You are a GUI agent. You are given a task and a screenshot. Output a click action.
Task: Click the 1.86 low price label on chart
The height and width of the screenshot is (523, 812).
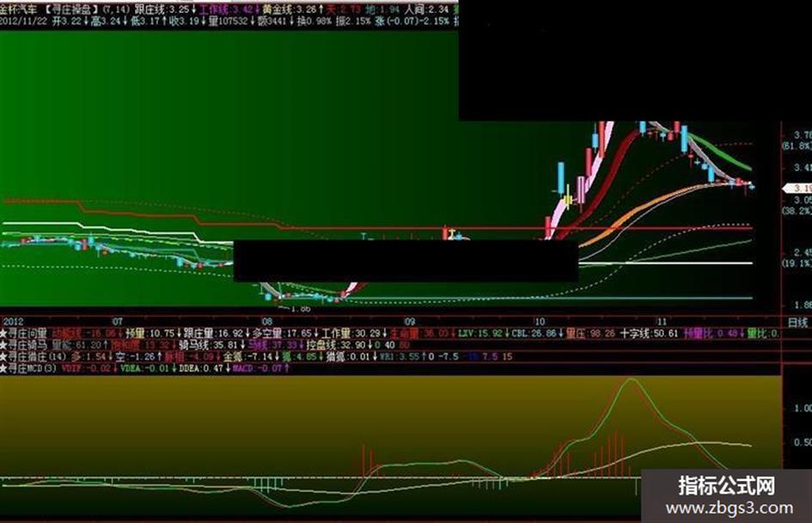click(301, 308)
